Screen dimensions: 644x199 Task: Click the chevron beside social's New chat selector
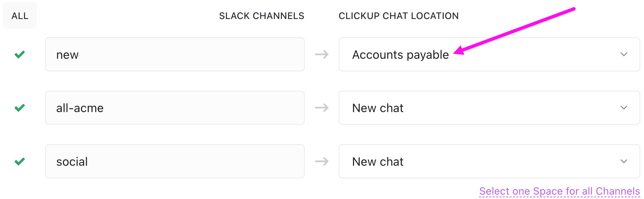point(624,161)
